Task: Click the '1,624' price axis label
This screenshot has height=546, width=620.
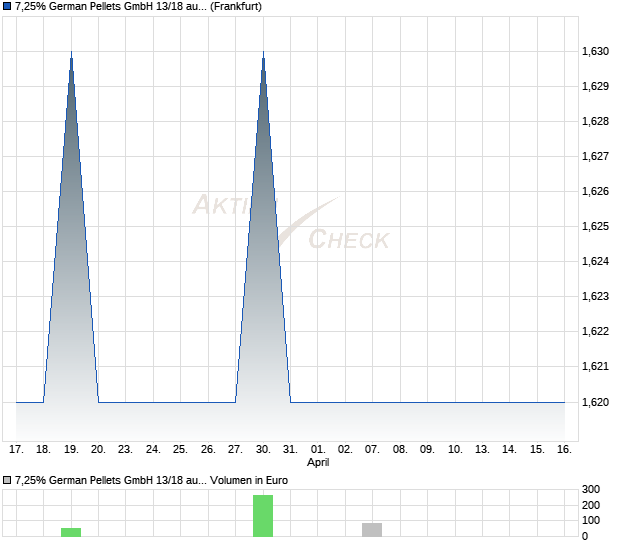Action: click(595, 261)
